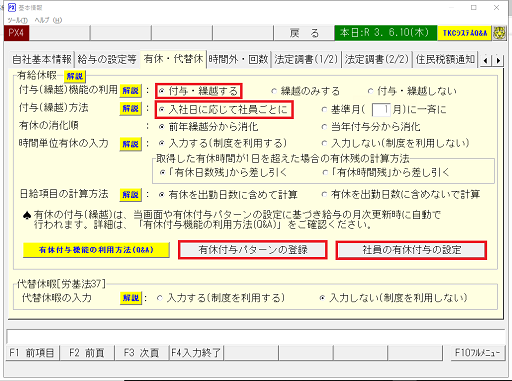Select 前年繰越分から消化 option
This screenshot has height=381, width=512.
tap(208, 127)
